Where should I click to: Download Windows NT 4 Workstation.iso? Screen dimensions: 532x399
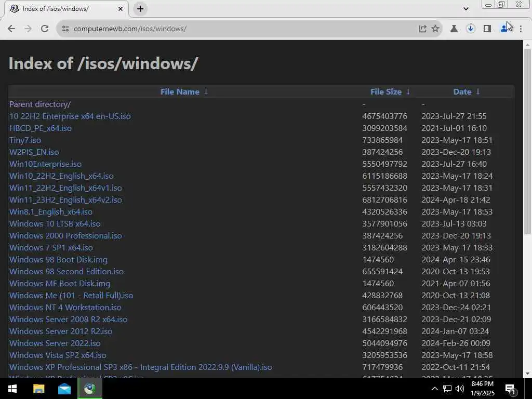point(65,308)
